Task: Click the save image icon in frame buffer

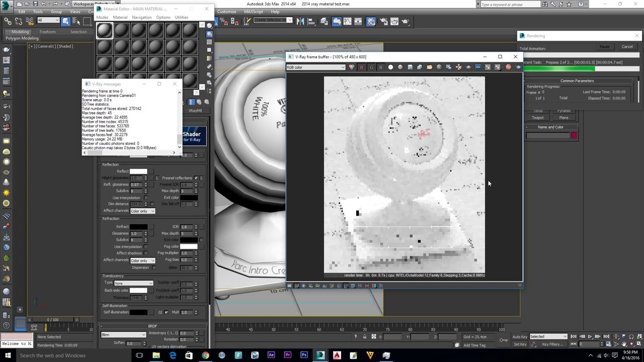Action: click(410, 67)
